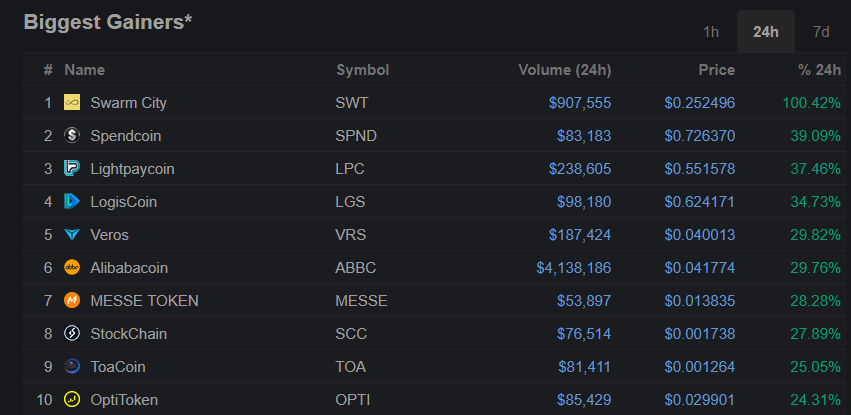Open the Alibabacoin name link
The width and height of the screenshot is (851, 415).
click(x=129, y=267)
